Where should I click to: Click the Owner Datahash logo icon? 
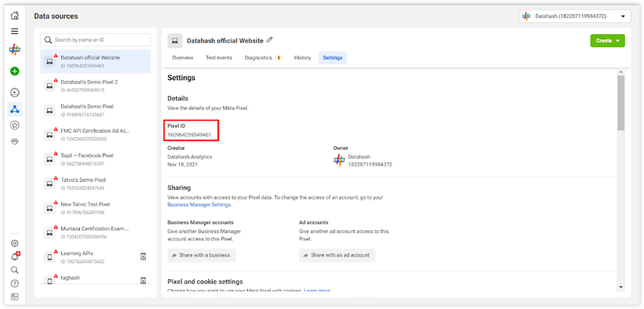(x=339, y=160)
